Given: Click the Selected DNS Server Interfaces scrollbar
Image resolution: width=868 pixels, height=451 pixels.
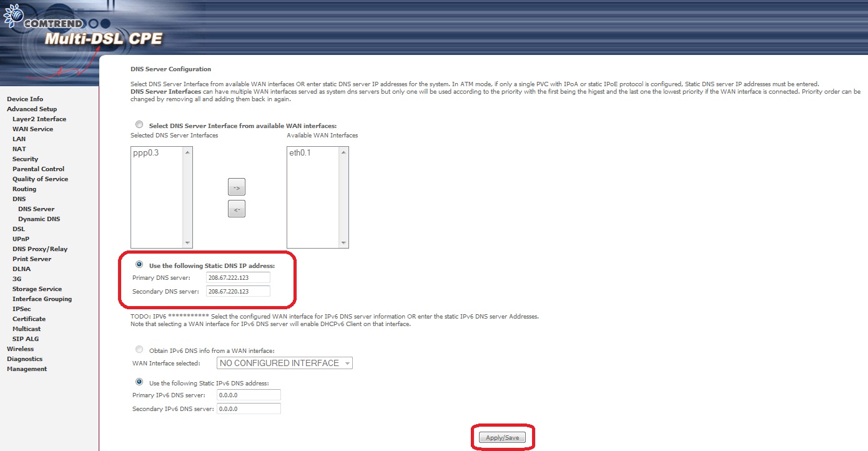Looking at the screenshot, I should [188, 197].
